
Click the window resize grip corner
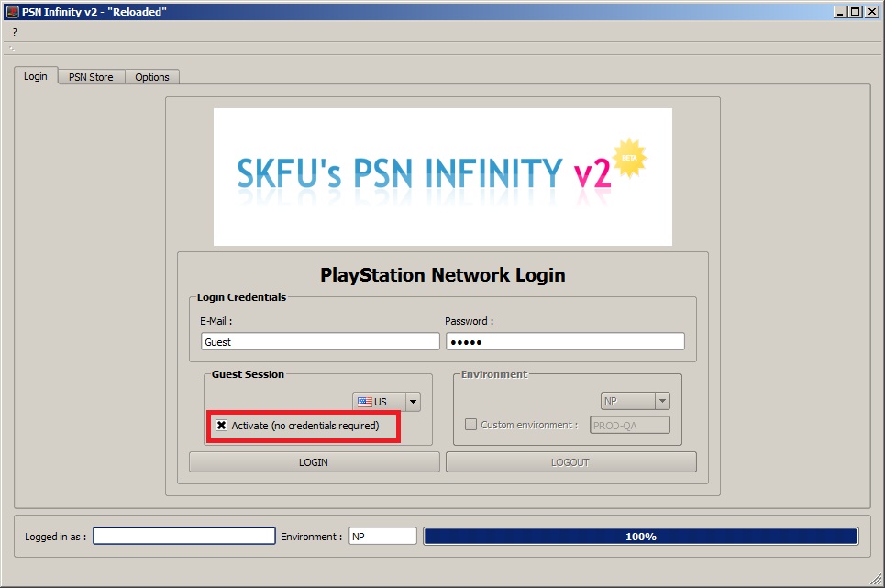876,579
